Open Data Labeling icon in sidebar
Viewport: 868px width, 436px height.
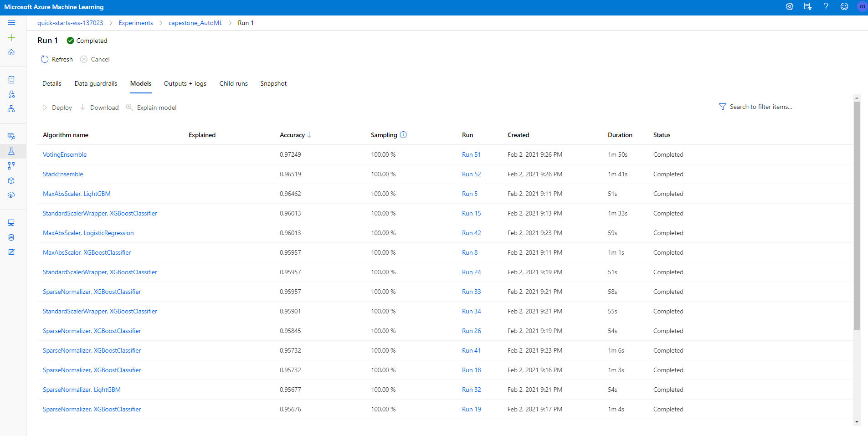[11, 252]
